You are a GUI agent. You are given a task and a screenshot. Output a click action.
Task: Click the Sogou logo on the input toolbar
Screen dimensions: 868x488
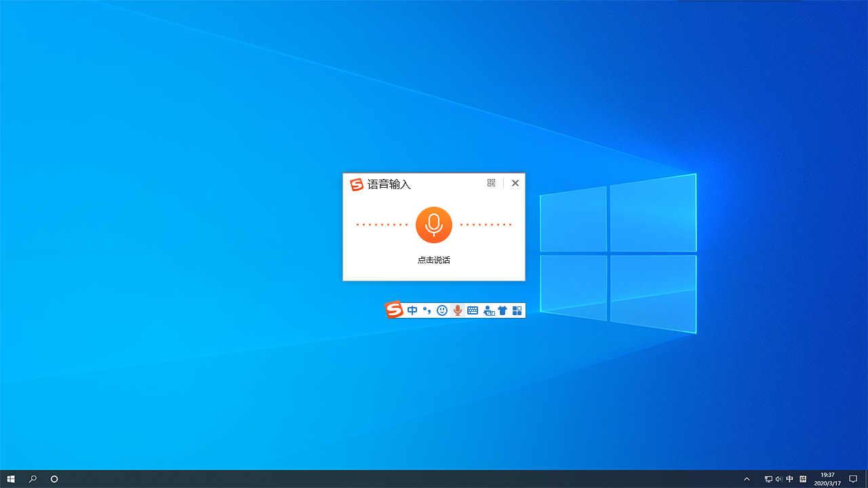click(x=394, y=310)
